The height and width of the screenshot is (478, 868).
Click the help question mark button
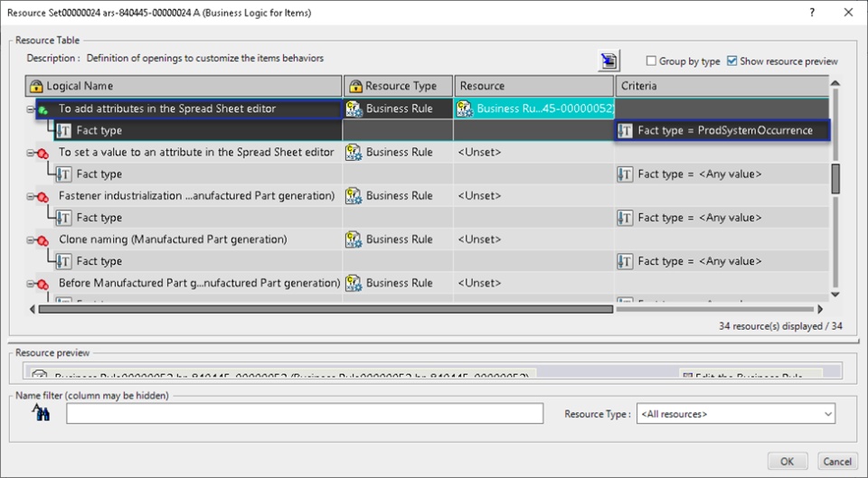coord(812,12)
